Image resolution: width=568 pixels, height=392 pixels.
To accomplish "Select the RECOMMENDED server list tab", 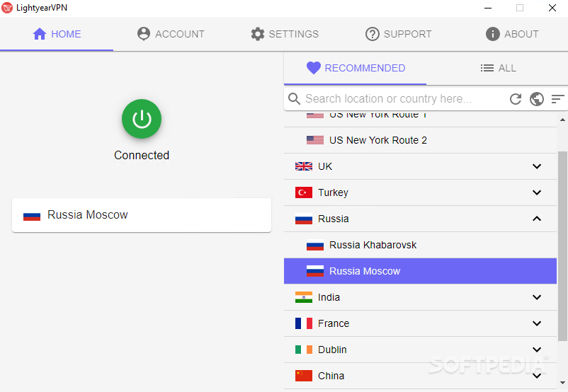I will point(356,68).
